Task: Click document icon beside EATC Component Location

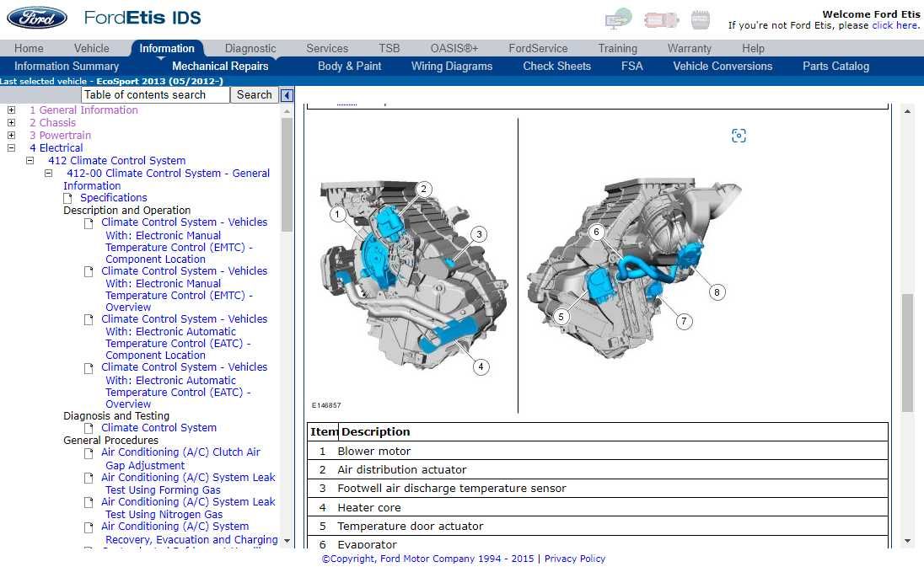Action: click(x=89, y=320)
